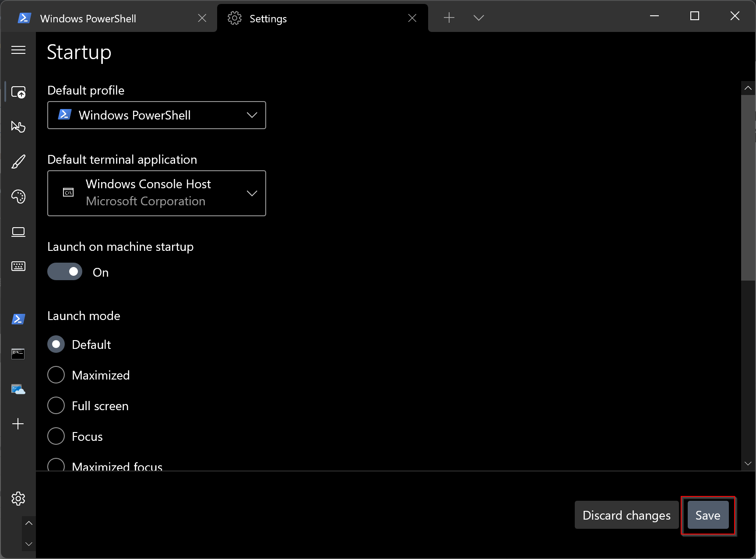
Task: Click settings page scroll down arrow
Action: (748, 464)
